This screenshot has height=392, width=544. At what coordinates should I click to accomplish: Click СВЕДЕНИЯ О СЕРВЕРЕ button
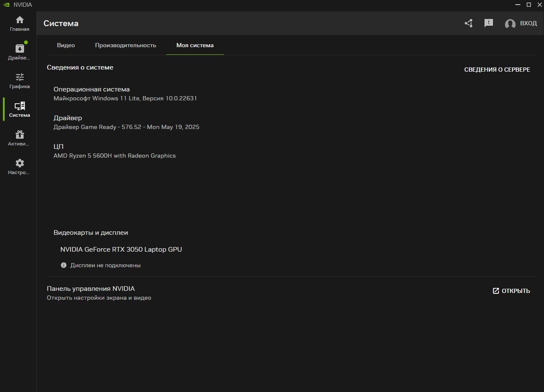tap(497, 70)
